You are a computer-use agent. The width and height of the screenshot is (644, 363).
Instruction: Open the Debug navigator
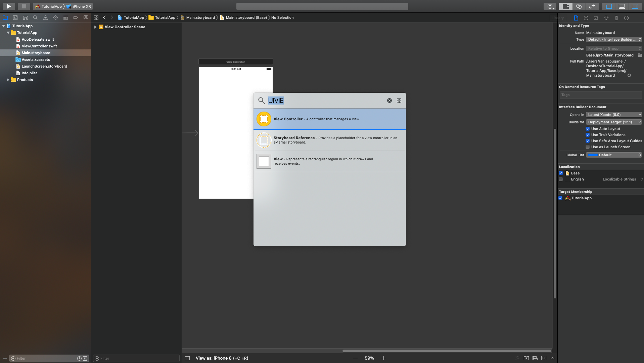pyautogui.click(x=65, y=17)
